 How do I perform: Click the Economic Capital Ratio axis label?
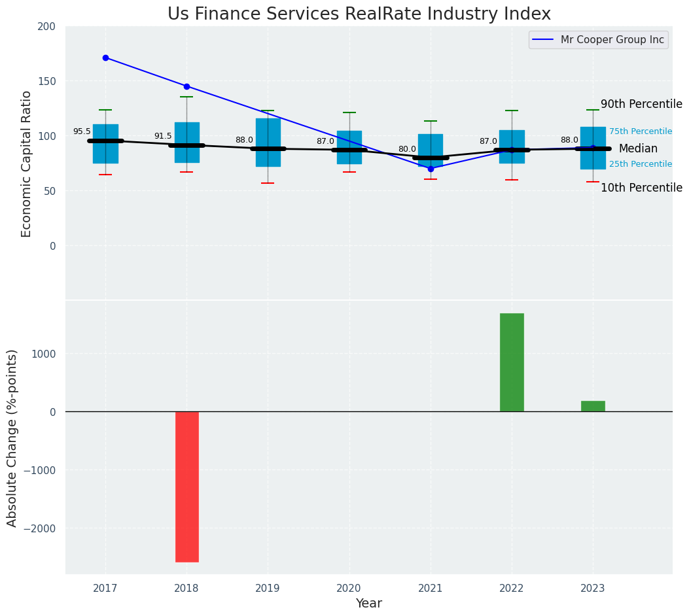tap(26, 164)
